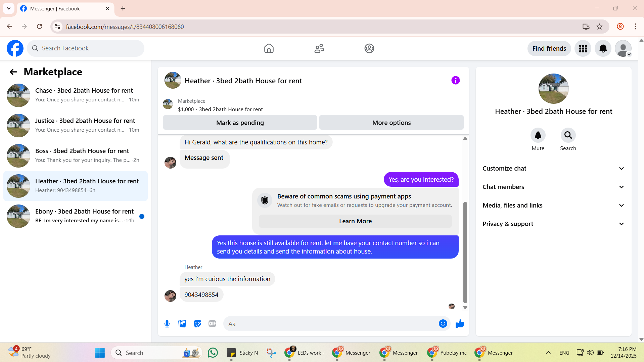Click install app icon in address bar
Image resolution: width=644 pixels, height=362 pixels.
tap(586, 27)
